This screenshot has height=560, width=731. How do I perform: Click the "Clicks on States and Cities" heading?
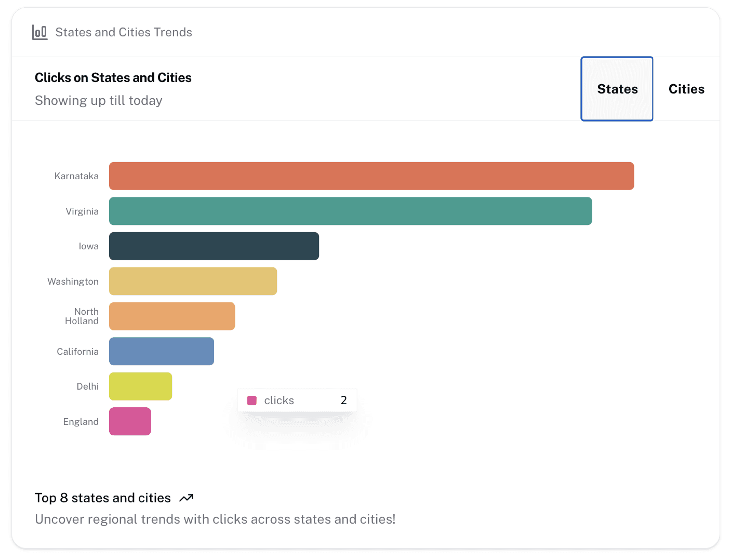113,77
